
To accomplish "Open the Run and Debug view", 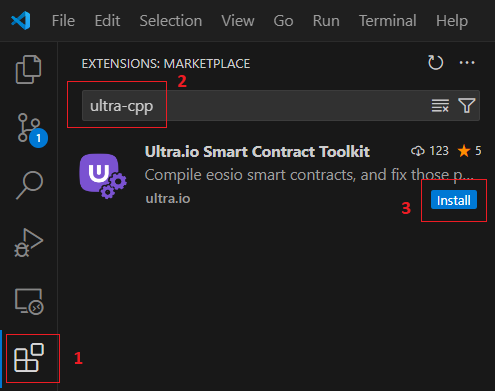I will pyautogui.click(x=29, y=243).
